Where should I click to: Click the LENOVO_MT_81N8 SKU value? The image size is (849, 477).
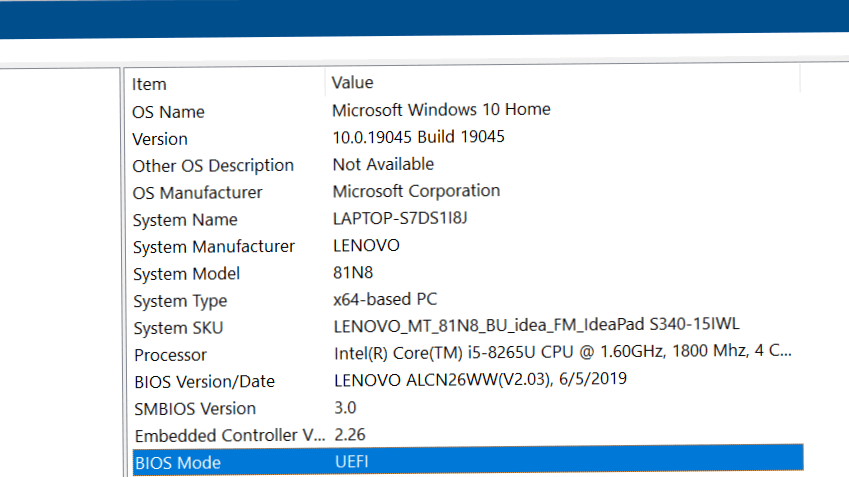click(537, 325)
